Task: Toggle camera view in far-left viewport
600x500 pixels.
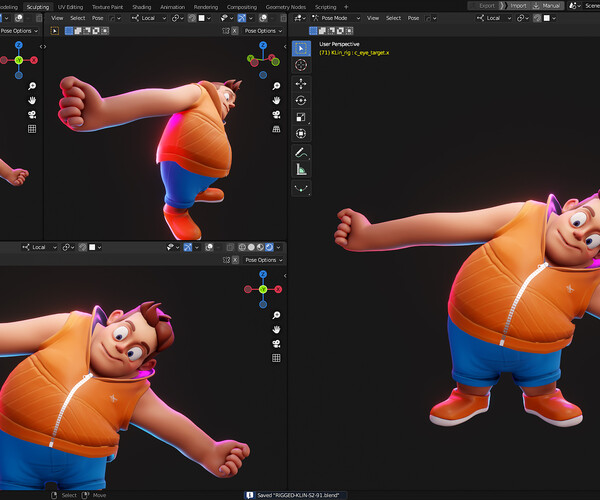Action: pos(32,114)
